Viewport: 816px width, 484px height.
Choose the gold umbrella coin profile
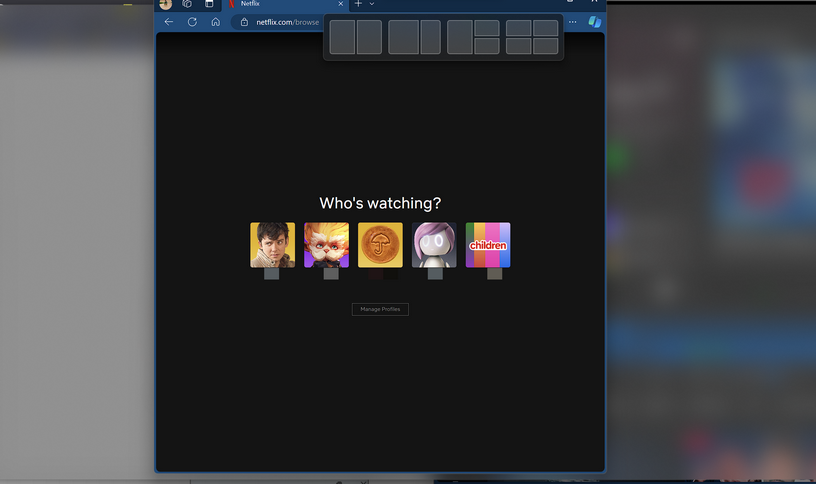pyautogui.click(x=380, y=245)
